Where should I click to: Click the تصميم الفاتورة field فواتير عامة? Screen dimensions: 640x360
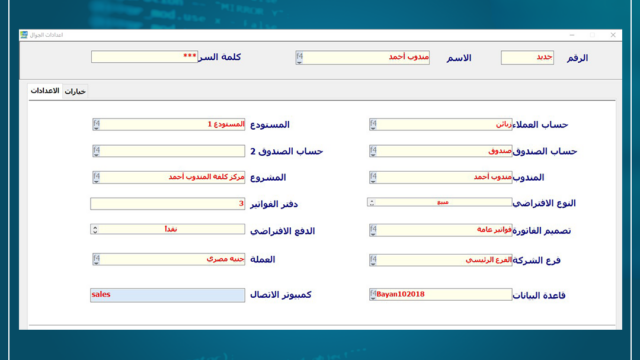pos(441,231)
